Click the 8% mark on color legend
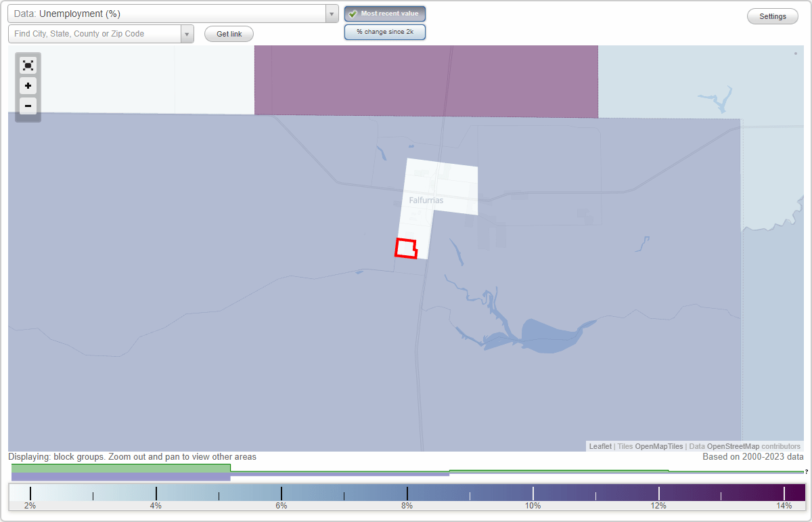Viewport: 812px width, 522px height. 407,494
